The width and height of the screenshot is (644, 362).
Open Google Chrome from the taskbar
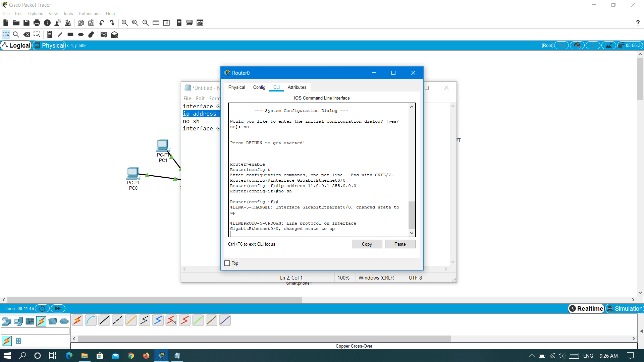click(131, 356)
